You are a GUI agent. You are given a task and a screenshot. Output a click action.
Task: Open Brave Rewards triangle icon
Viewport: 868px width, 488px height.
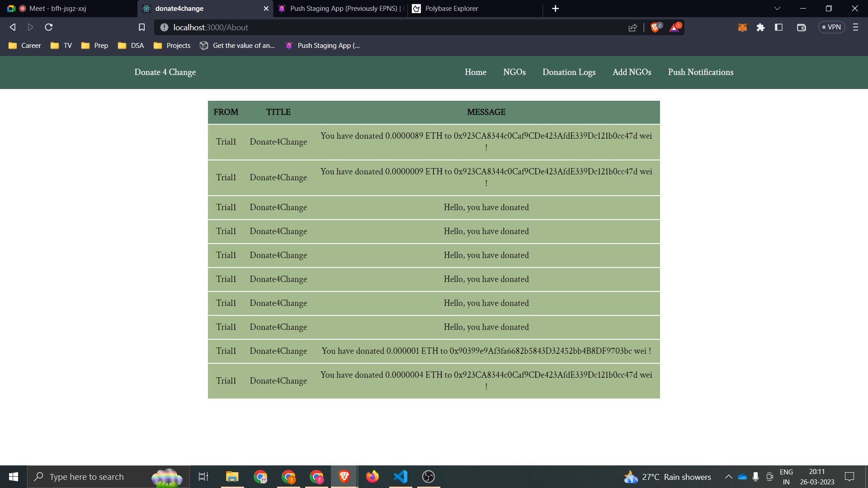pyautogui.click(x=675, y=28)
